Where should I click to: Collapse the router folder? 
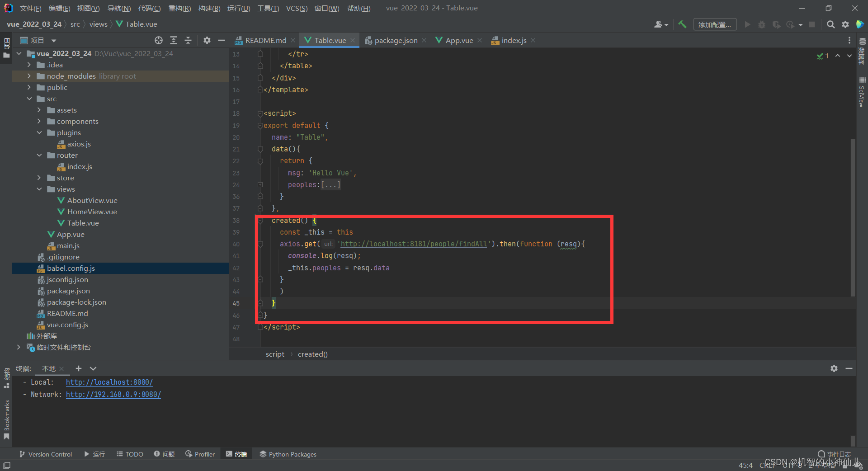(x=39, y=155)
